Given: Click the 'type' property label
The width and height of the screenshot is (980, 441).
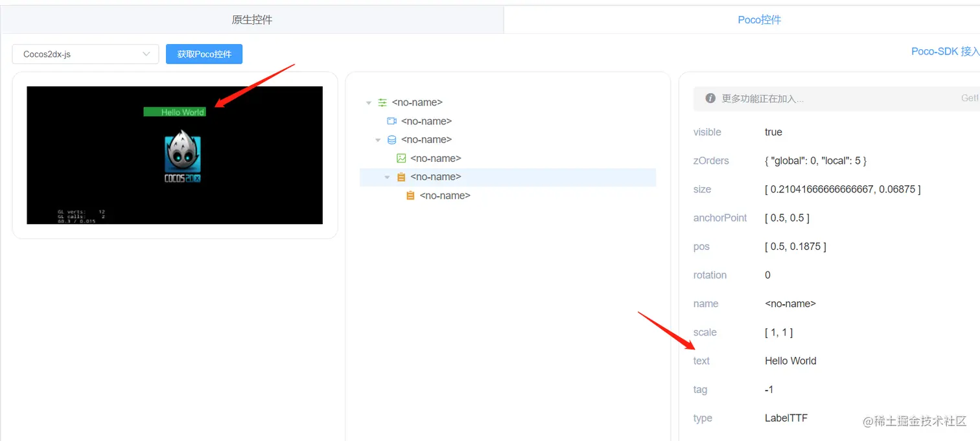Looking at the screenshot, I should click(x=703, y=418).
